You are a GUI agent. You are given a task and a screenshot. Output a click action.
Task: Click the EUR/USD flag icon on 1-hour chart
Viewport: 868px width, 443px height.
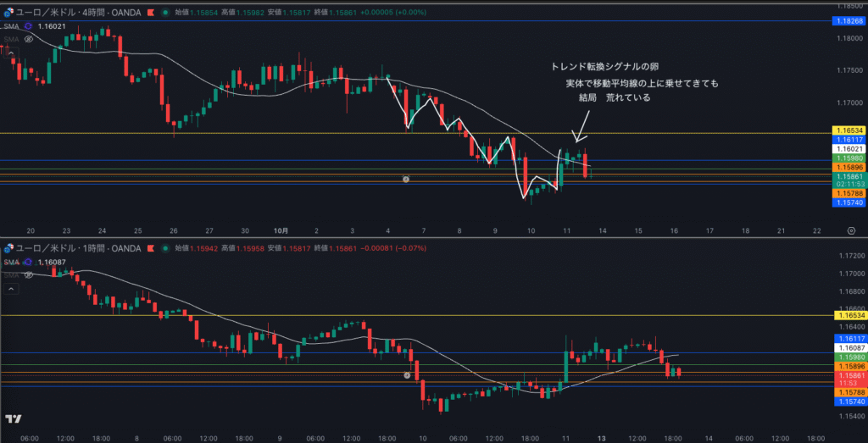(8, 248)
